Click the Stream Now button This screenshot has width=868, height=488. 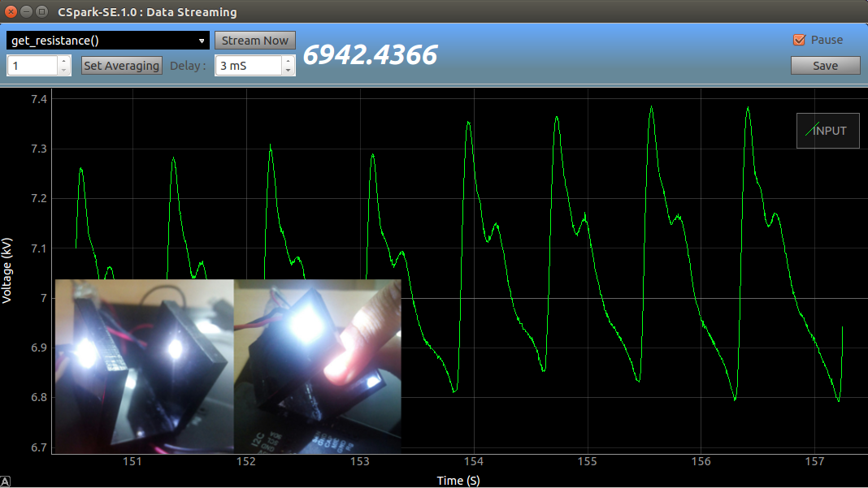pyautogui.click(x=254, y=41)
